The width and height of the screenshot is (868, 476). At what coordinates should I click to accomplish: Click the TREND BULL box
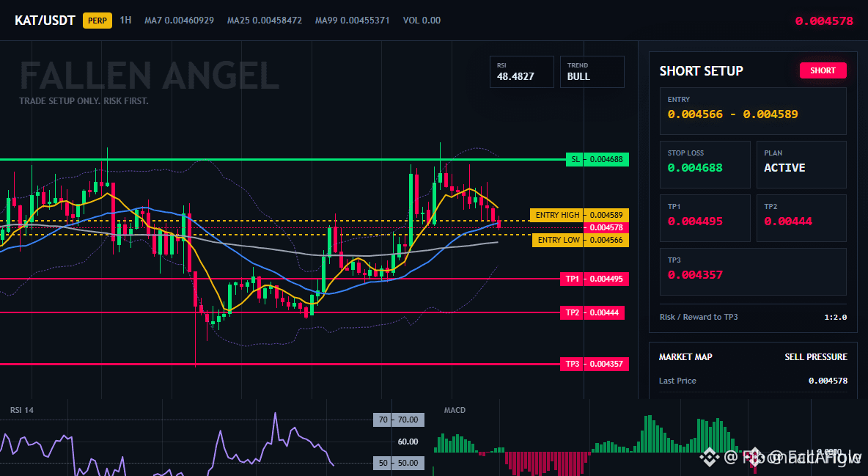[x=592, y=72]
